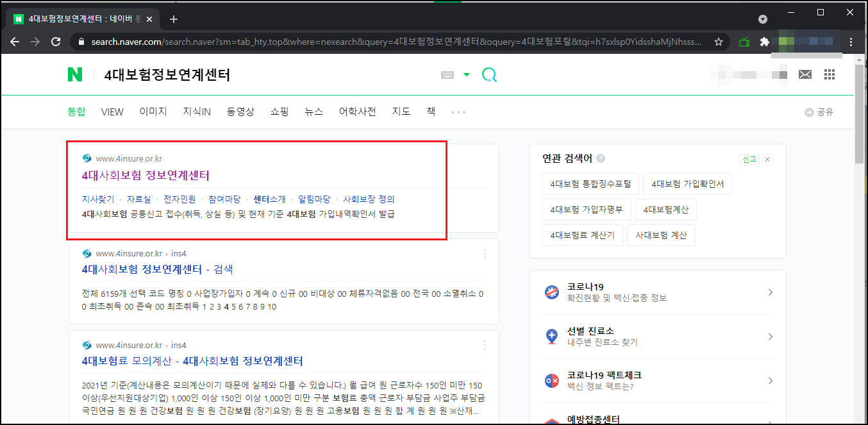This screenshot has width=868, height=425.
Task: Open the tab search dropdown in title bar
Action: (763, 19)
